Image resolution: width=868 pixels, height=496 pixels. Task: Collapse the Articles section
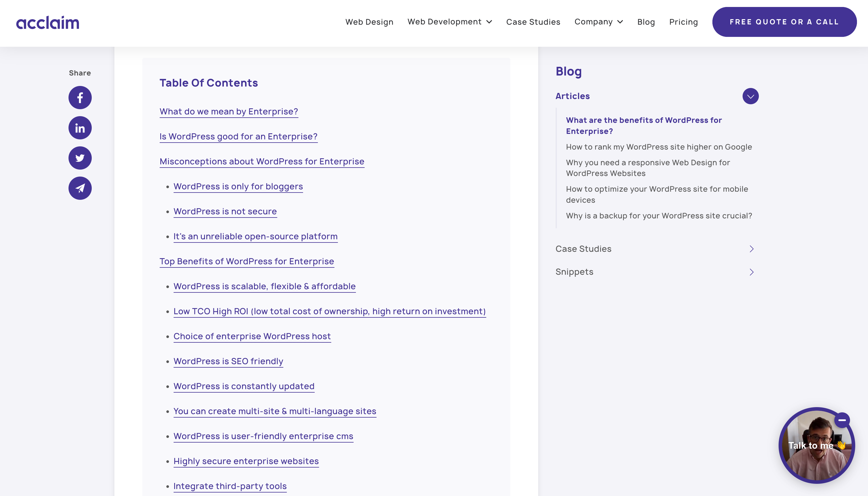coord(750,96)
